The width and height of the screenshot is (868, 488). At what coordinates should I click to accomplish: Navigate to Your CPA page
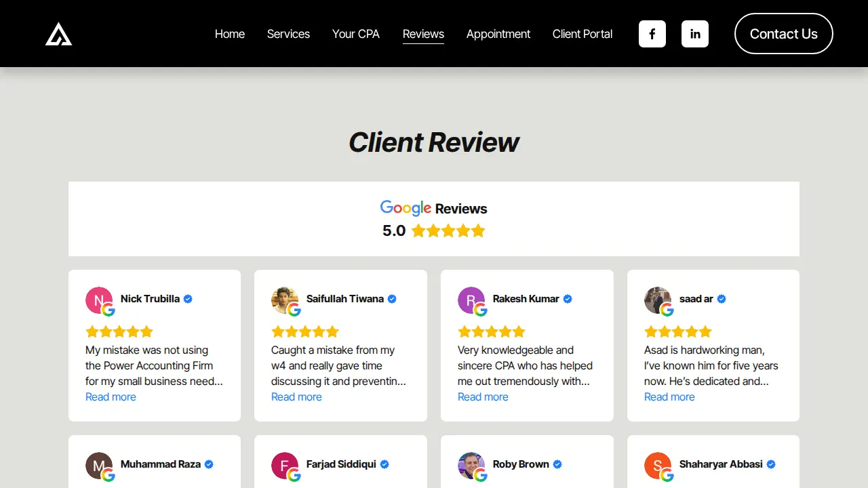pos(356,34)
